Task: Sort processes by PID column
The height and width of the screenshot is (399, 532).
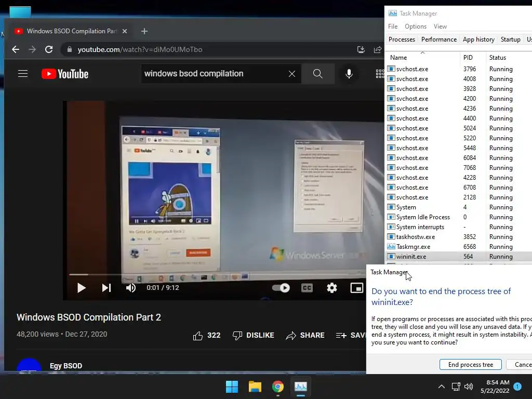Action: [473, 57]
